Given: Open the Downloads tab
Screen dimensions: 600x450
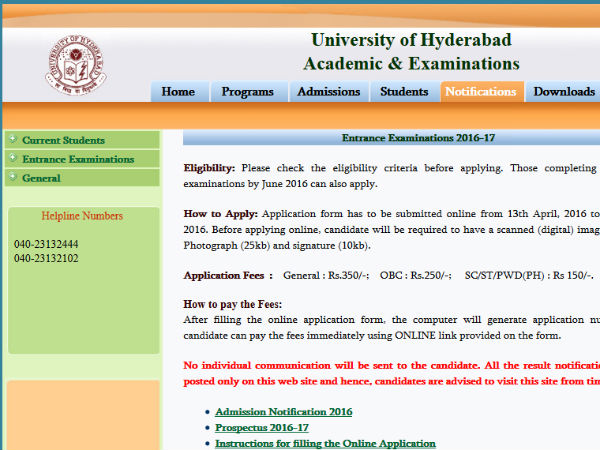Looking at the screenshot, I should click(x=563, y=92).
